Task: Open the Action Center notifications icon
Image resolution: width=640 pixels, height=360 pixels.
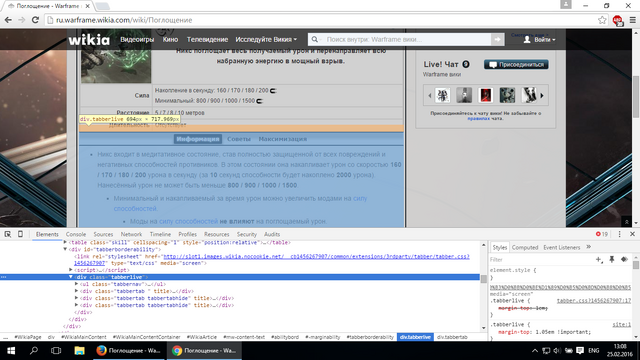Action: click(x=580, y=351)
